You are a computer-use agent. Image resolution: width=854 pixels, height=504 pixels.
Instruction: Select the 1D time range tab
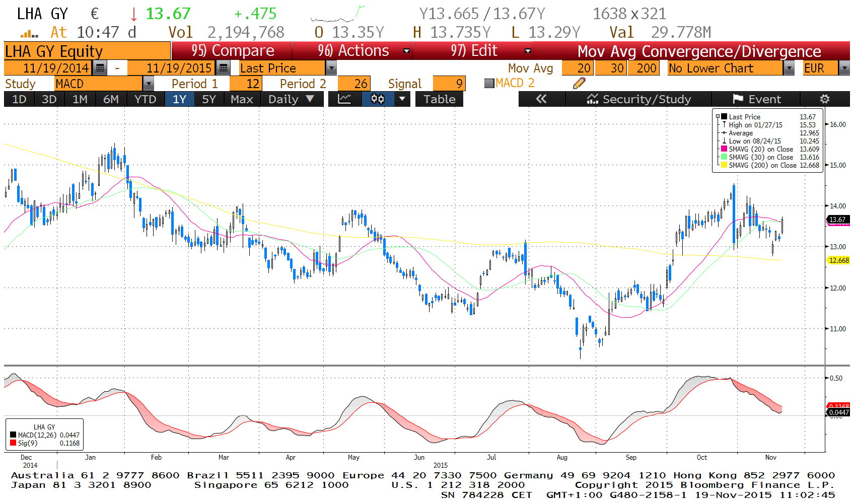[x=19, y=99]
